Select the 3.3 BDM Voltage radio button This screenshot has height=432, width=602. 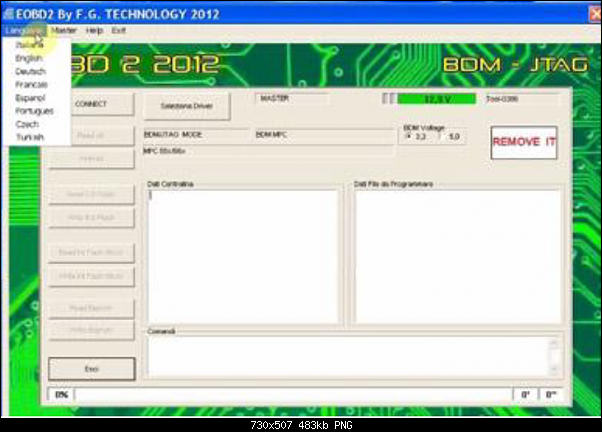tap(409, 136)
